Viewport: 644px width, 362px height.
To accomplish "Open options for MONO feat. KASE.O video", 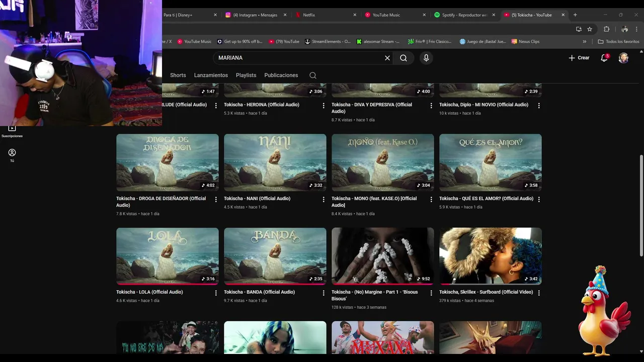I will 431,200.
